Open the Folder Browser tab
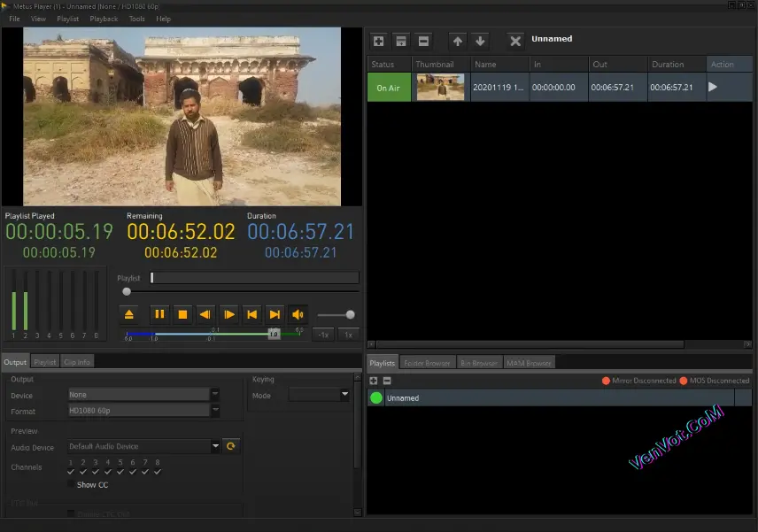The width and height of the screenshot is (758, 532). [427, 363]
